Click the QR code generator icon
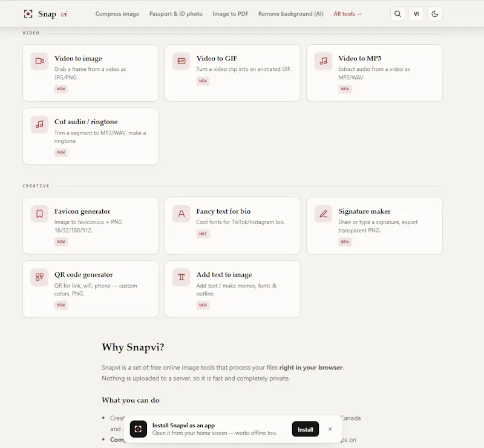 [39, 277]
